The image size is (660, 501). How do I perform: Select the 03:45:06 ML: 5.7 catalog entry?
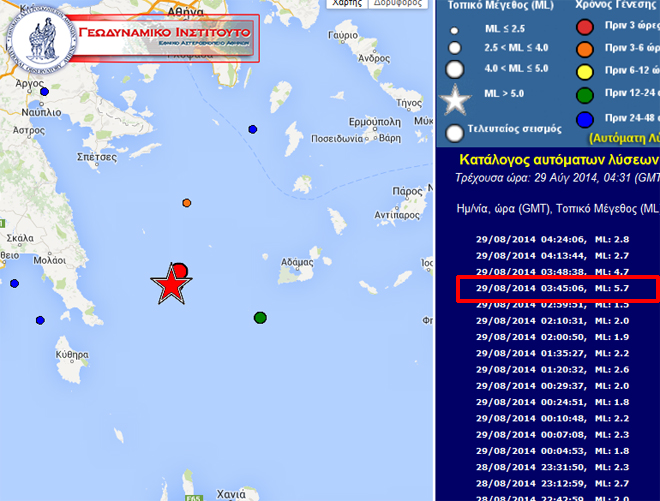click(x=552, y=288)
